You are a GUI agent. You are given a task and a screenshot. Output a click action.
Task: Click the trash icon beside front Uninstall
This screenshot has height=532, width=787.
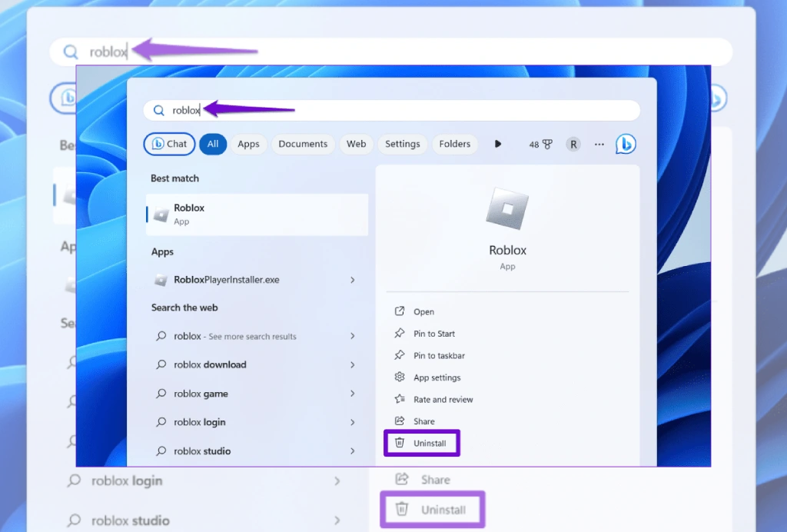[400, 443]
